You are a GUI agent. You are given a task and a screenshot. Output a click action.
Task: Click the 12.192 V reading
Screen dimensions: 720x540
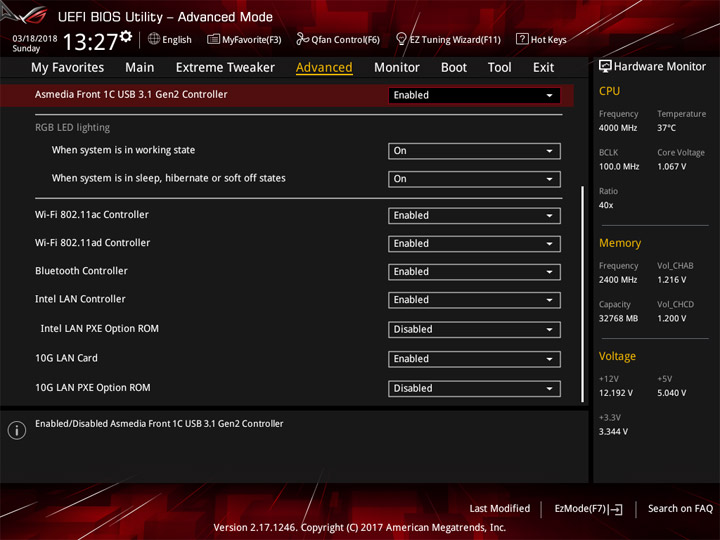click(x=616, y=393)
